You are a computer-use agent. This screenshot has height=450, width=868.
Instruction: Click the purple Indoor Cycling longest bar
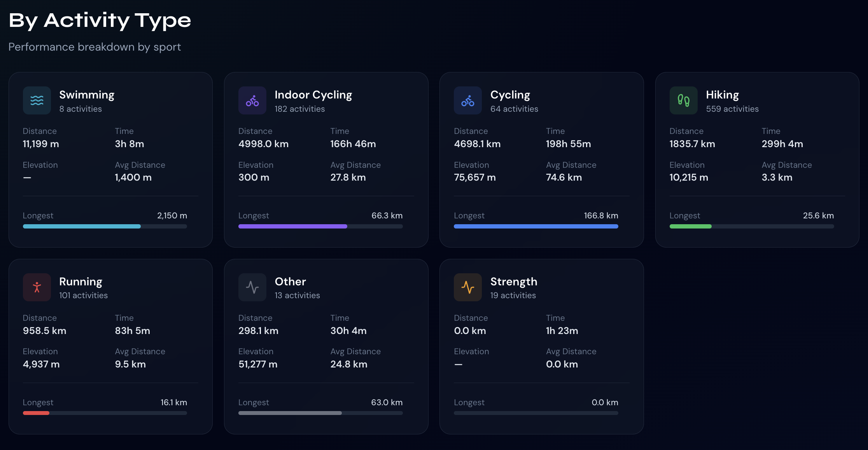point(320,226)
